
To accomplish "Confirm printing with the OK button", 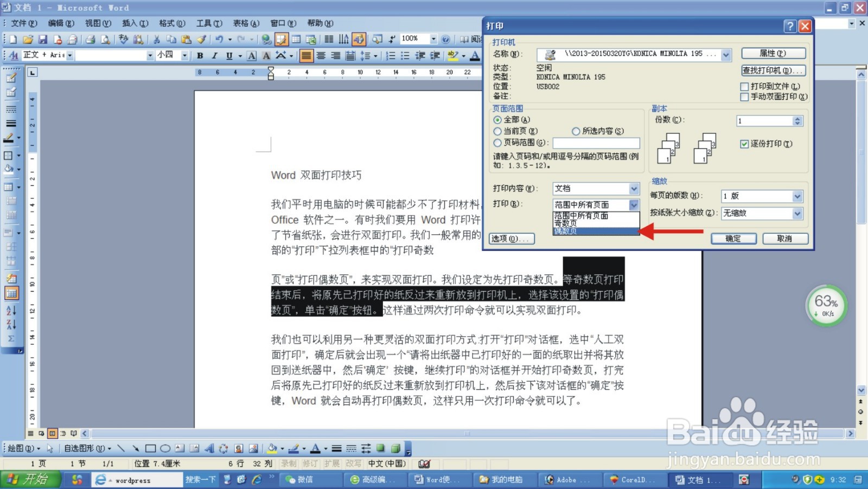I will [733, 239].
